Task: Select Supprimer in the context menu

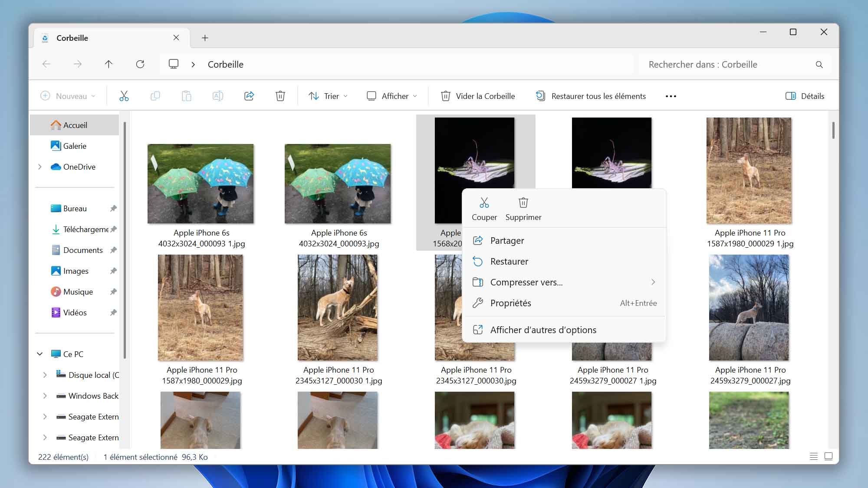Action: click(x=523, y=209)
